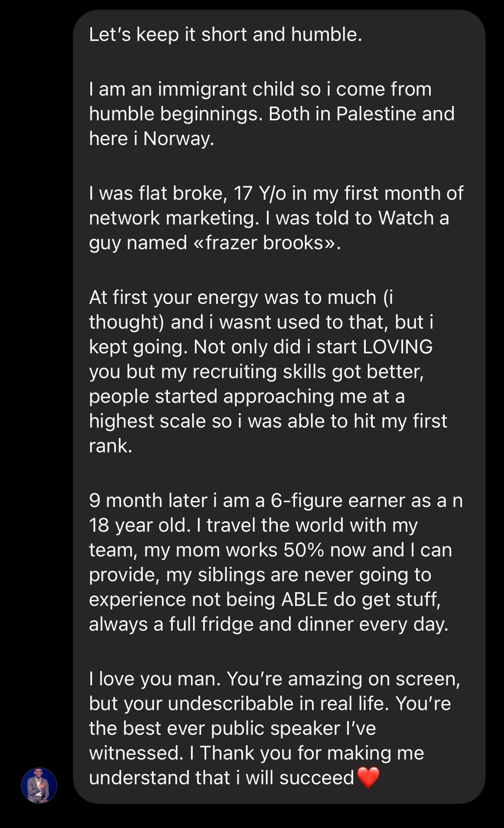Click the single word 'rank.' line
Screen dimensions: 504x828
[111, 446]
